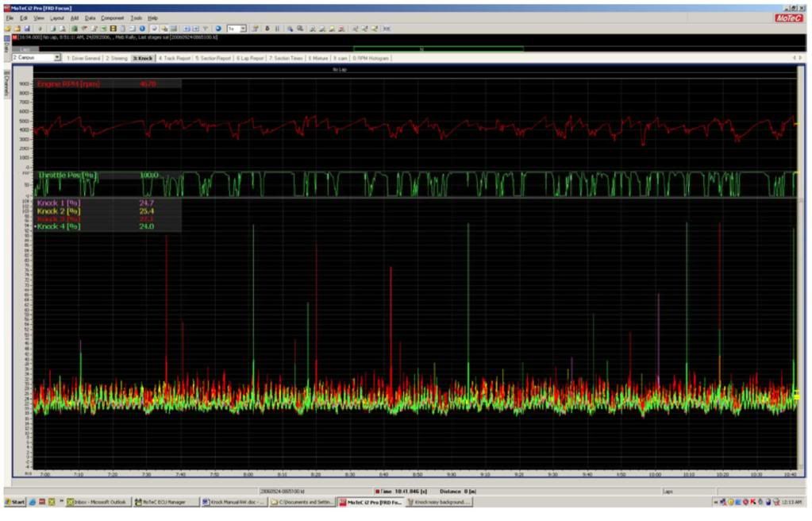
Task: Select the Knock 1 channel label
Action: [x=59, y=203]
